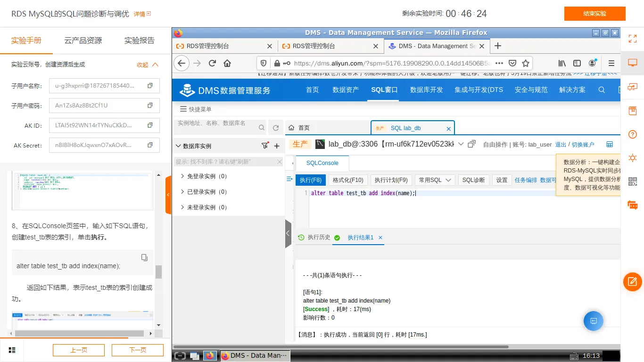Open the lab_db database selector dropdown
This screenshot has width=644, height=362.
(461, 144)
